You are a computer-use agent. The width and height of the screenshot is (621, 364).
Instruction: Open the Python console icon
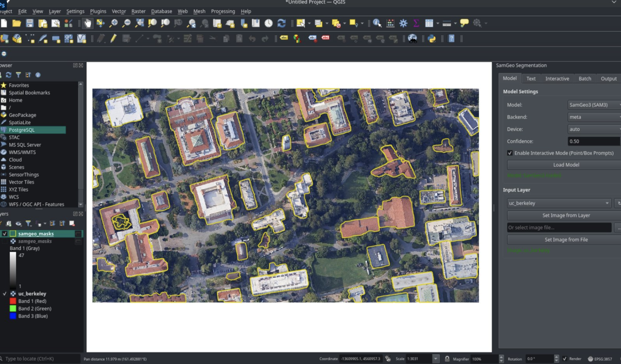[431, 39]
